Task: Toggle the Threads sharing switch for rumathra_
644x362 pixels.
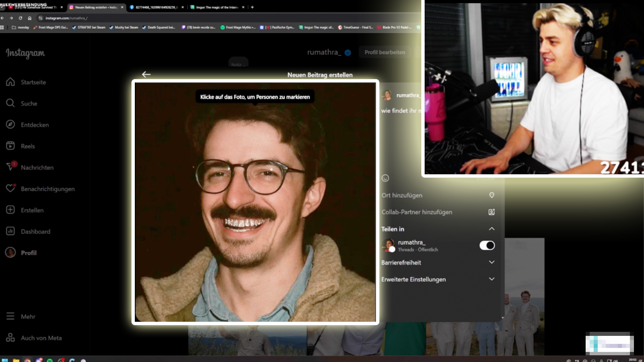Action: tap(487, 245)
